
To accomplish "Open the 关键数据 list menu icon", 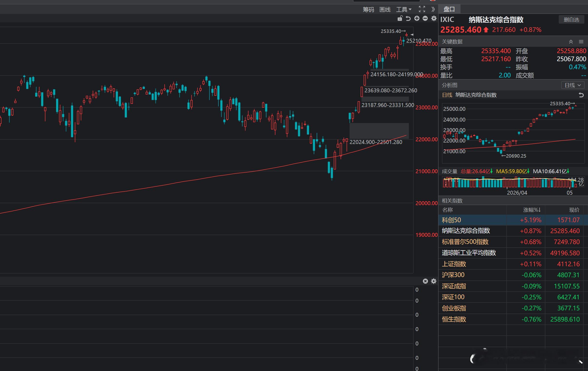I will pos(581,42).
